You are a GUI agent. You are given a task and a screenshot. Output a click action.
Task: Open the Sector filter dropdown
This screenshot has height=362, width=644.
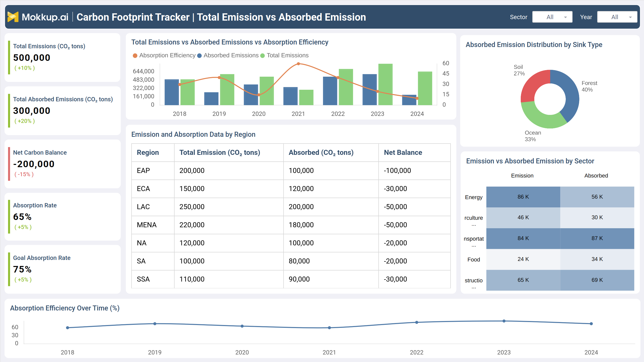click(552, 17)
